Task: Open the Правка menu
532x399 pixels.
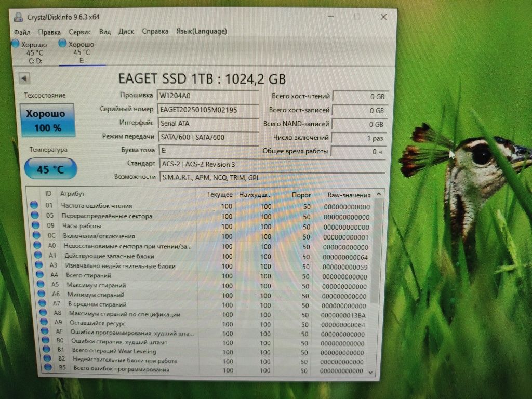Action: (49, 32)
